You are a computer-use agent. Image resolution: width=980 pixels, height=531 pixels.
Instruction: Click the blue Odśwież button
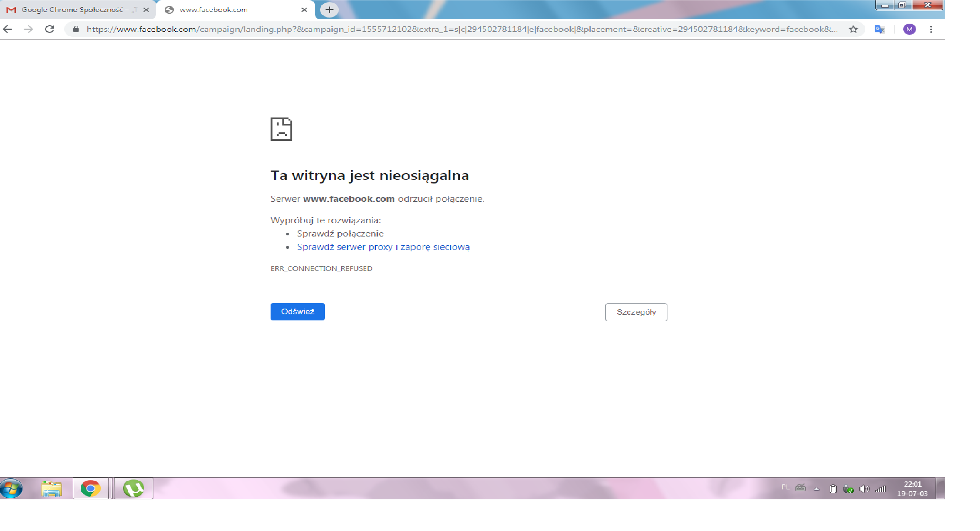(298, 312)
